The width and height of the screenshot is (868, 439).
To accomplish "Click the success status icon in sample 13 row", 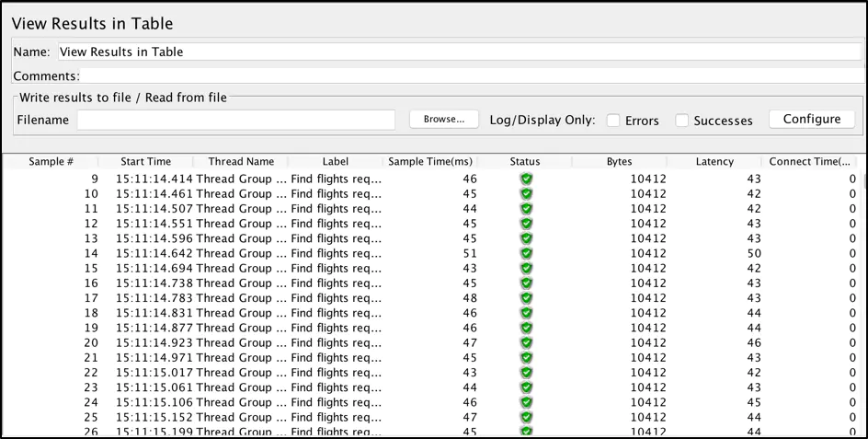I will click(x=527, y=239).
